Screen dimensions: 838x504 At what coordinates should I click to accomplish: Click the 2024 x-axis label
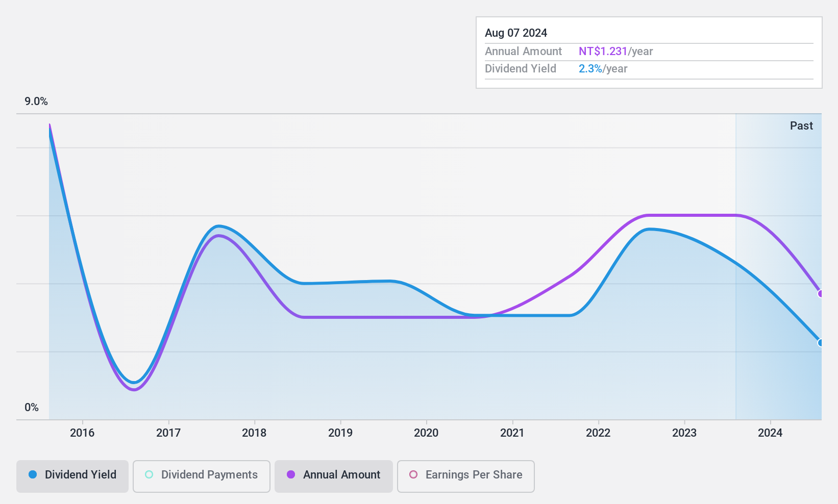[770, 433]
